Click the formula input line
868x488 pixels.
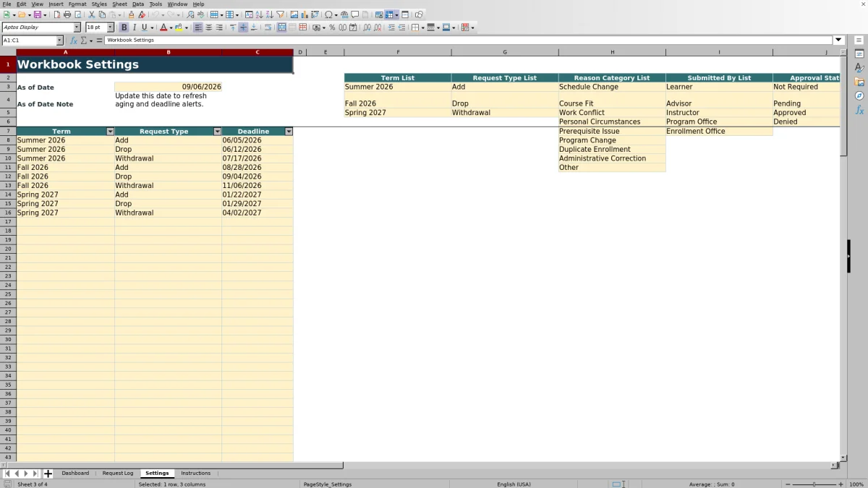coord(469,40)
